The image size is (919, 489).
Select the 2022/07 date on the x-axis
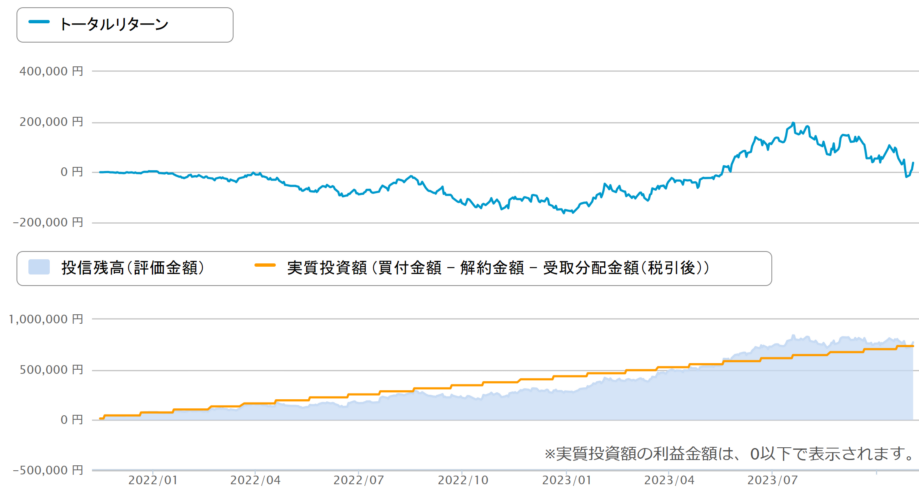[x=360, y=480]
